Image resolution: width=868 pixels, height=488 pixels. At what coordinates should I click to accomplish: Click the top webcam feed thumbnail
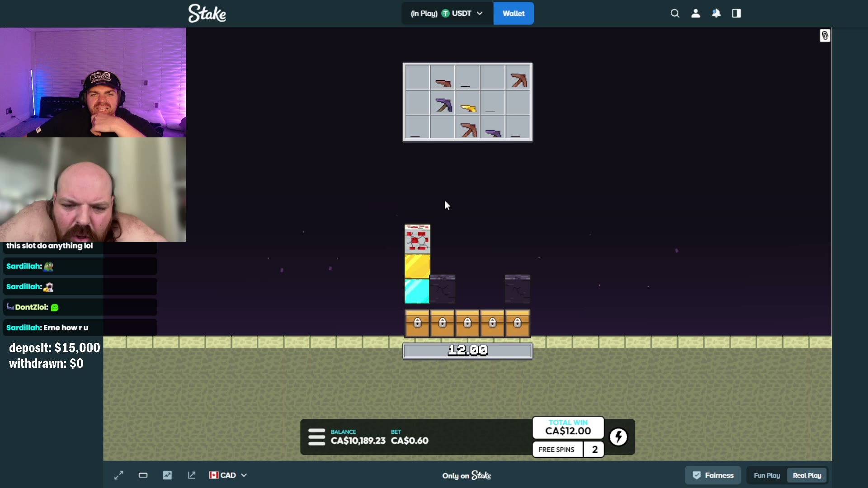pyautogui.click(x=93, y=82)
